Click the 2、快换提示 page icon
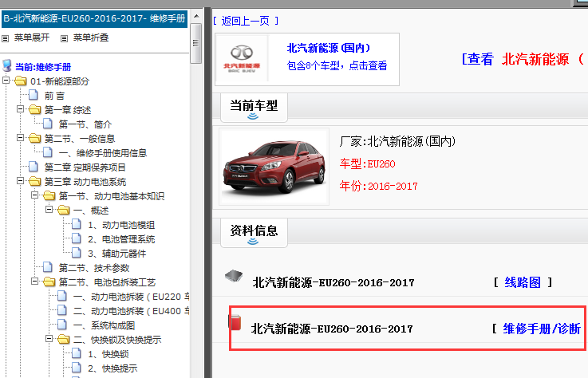 point(77,368)
